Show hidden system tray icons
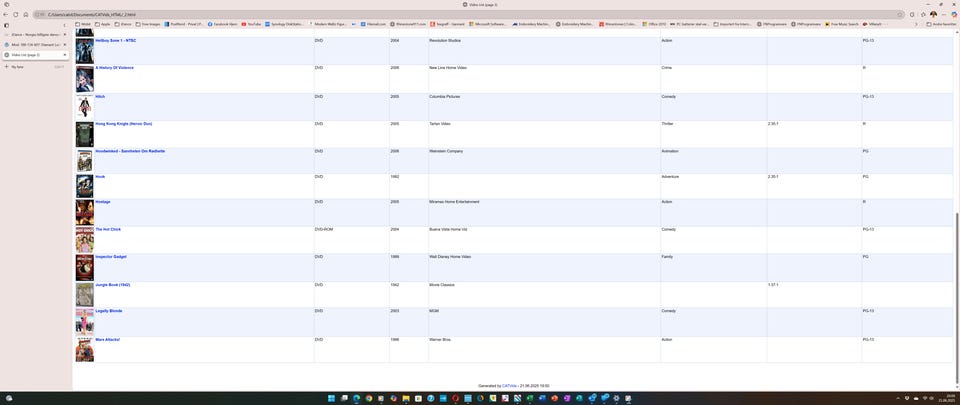Screen dimensions: 960x405 click(898, 398)
